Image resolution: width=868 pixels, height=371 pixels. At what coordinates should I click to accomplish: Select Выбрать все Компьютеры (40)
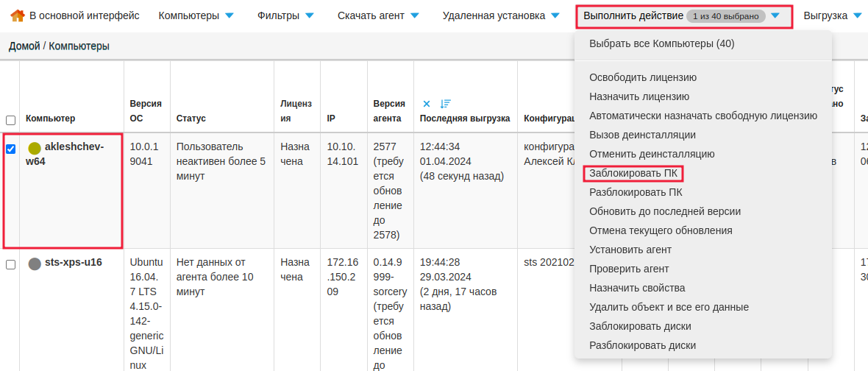point(661,44)
